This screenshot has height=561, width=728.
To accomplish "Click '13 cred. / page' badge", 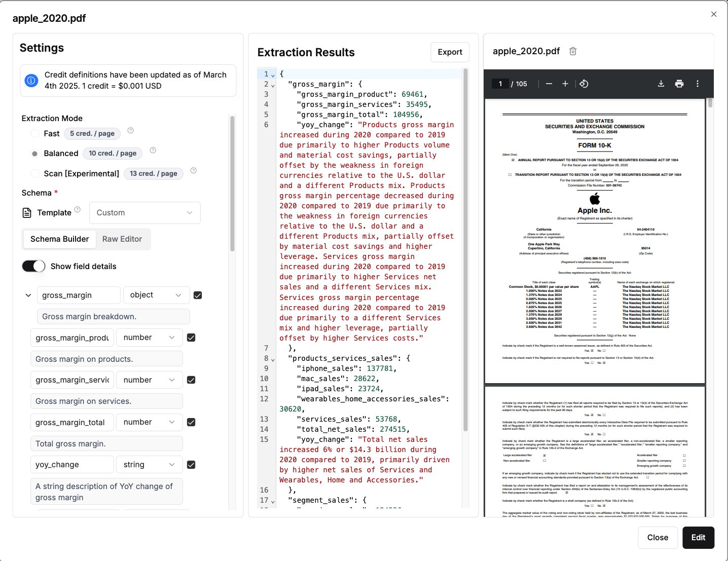I will 154,173.
